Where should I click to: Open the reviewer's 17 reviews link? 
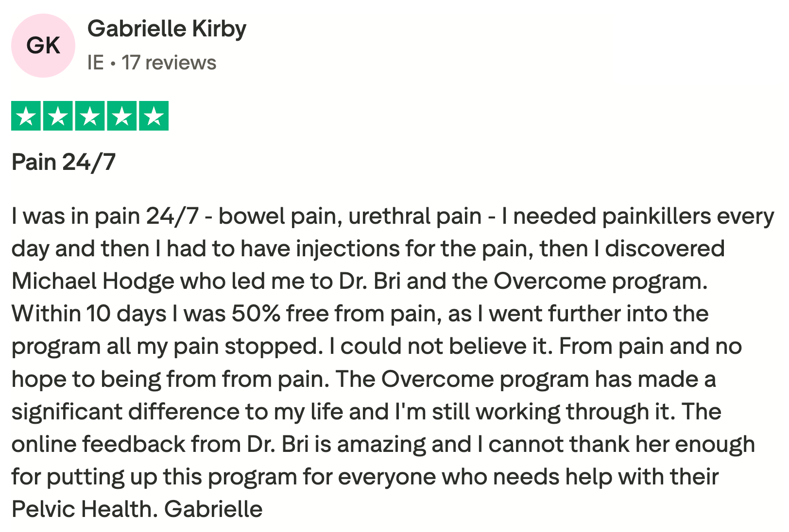(x=169, y=63)
